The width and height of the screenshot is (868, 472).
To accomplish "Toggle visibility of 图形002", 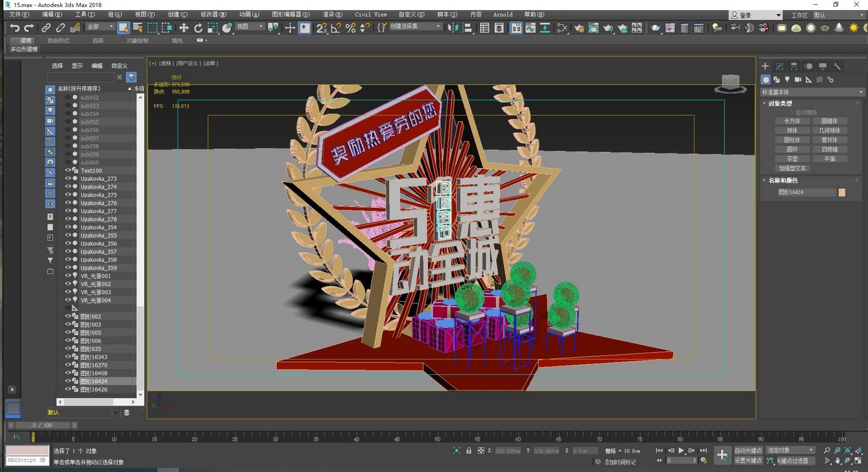I will point(68,316).
